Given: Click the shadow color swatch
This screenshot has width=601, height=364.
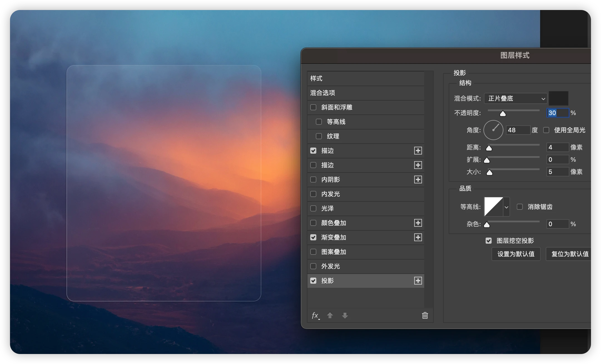Looking at the screenshot, I should point(558,98).
